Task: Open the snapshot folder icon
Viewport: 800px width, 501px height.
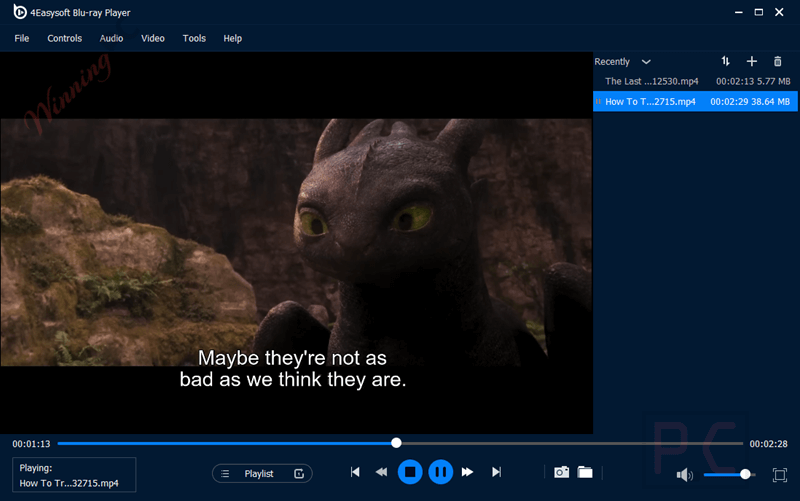Action: pyautogui.click(x=585, y=472)
